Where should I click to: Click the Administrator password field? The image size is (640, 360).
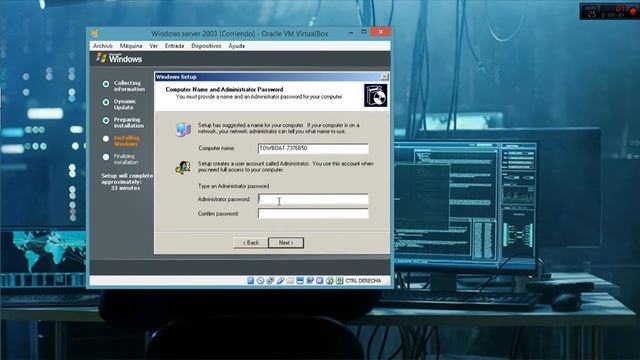313,199
